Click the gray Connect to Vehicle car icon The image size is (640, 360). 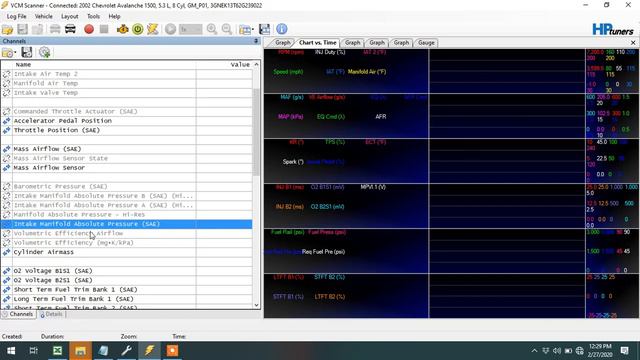point(55,29)
